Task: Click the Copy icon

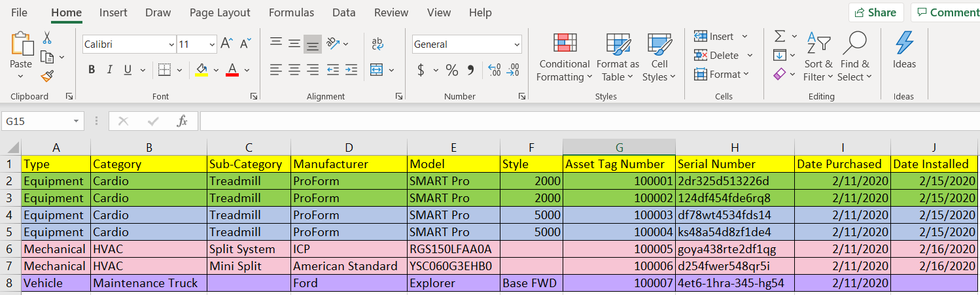Action: coord(47,58)
